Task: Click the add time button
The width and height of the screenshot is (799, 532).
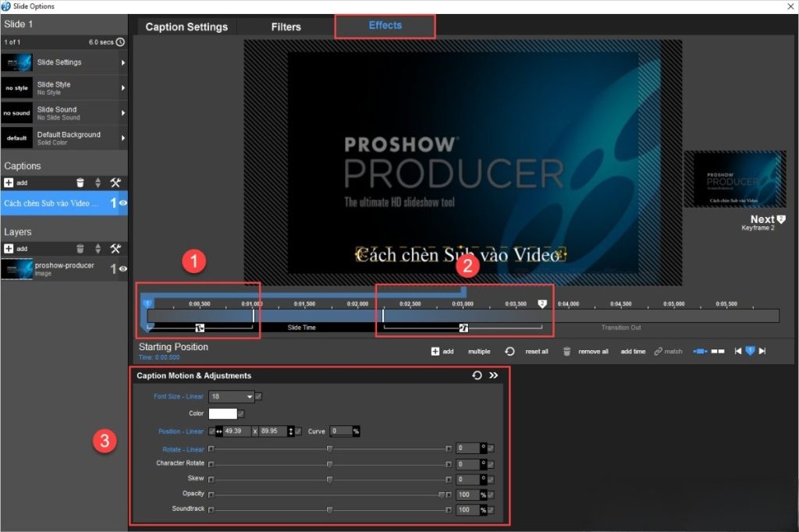Action: pos(632,351)
